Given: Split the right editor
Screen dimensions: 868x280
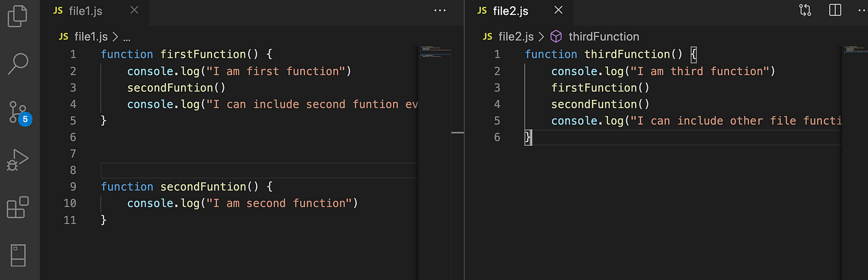Looking at the screenshot, I should pos(835,11).
